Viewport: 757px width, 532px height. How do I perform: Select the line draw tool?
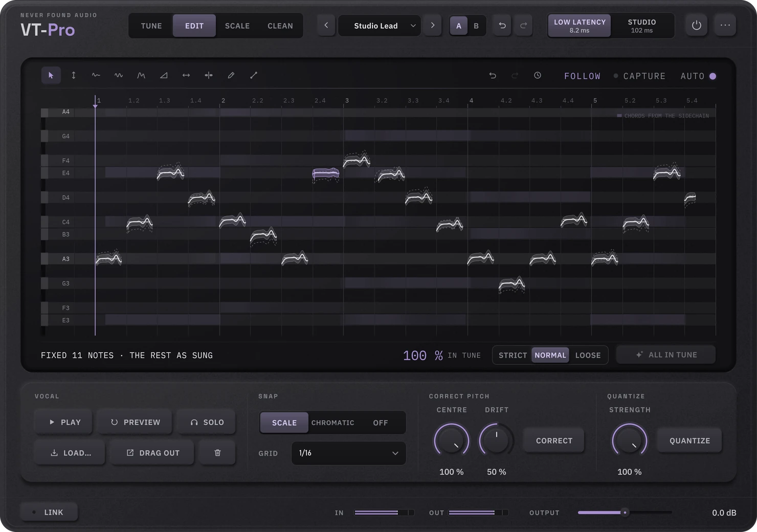(x=254, y=76)
